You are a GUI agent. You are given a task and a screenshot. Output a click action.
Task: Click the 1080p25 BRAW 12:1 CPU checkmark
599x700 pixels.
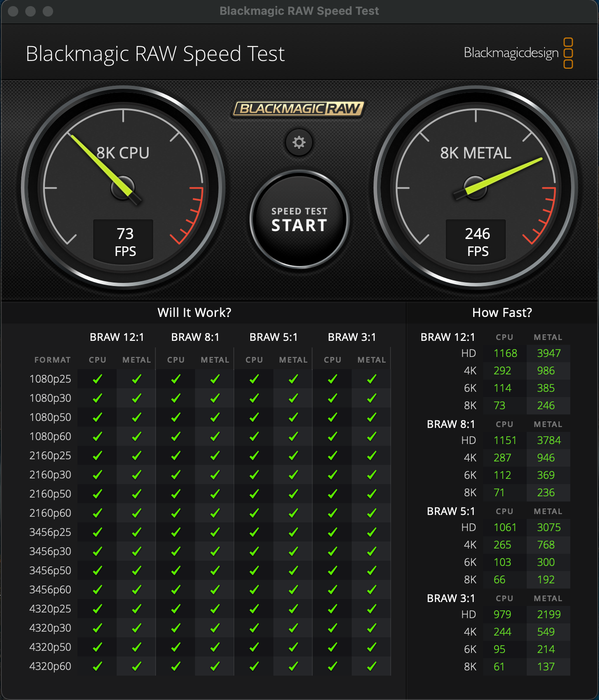97,379
